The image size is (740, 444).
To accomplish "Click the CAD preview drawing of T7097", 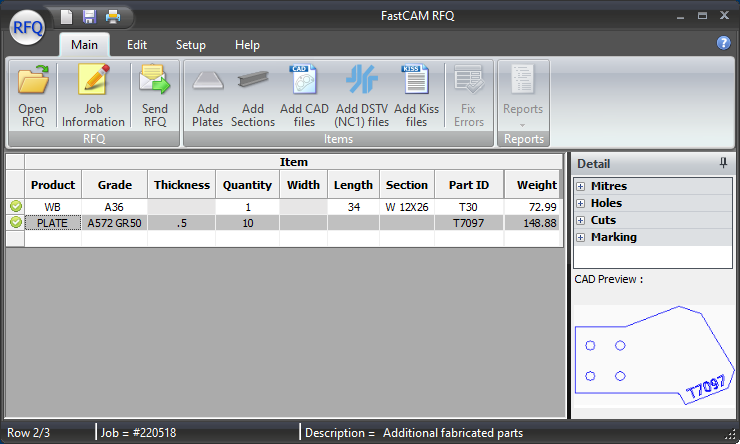I will pyautogui.click(x=654, y=355).
